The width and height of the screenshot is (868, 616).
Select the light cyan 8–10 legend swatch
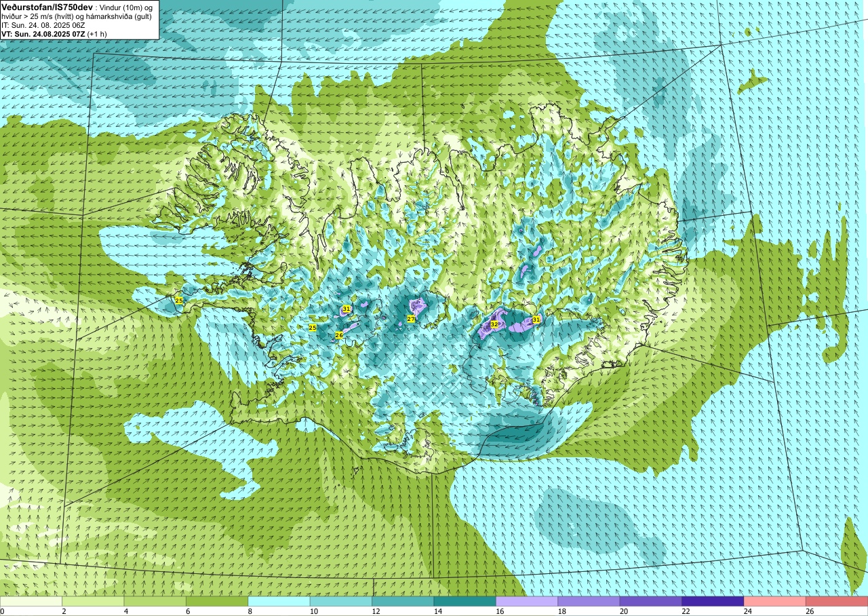click(279, 601)
